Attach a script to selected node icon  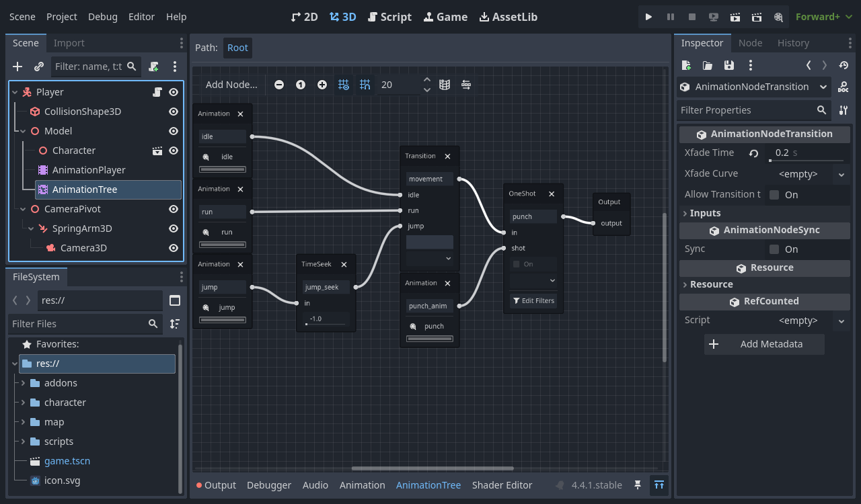pyautogui.click(x=154, y=67)
